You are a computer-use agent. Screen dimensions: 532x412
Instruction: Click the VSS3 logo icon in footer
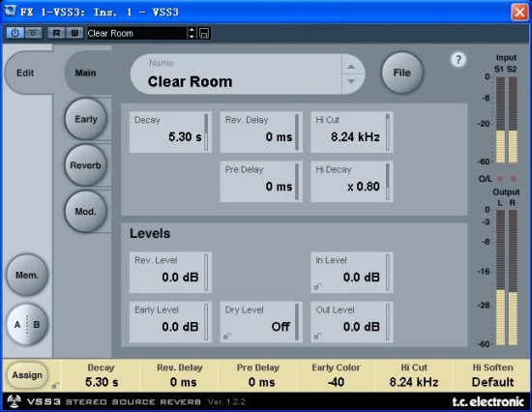click(x=14, y=401)
